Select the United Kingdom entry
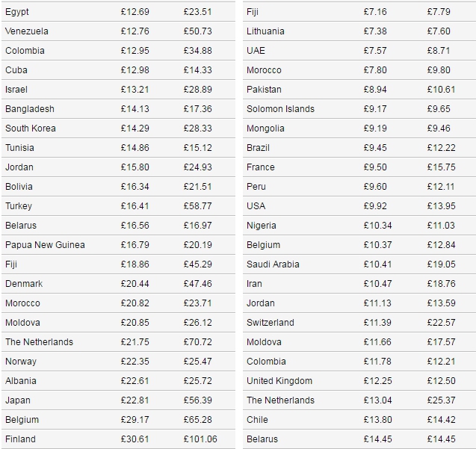 (279, 381)
